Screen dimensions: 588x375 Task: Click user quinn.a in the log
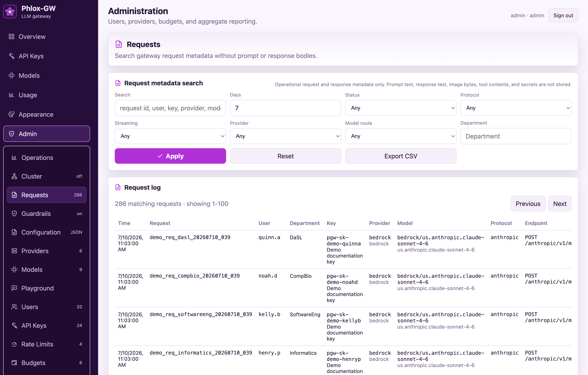pyautogui.click(x=269, y=237)
